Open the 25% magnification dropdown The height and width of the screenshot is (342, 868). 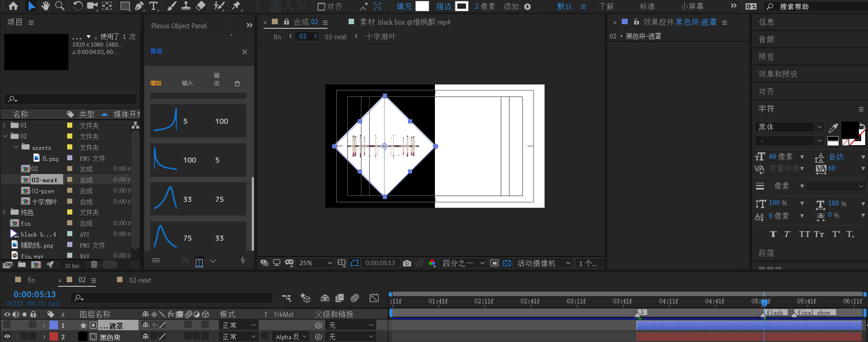(x=315, y=263)
